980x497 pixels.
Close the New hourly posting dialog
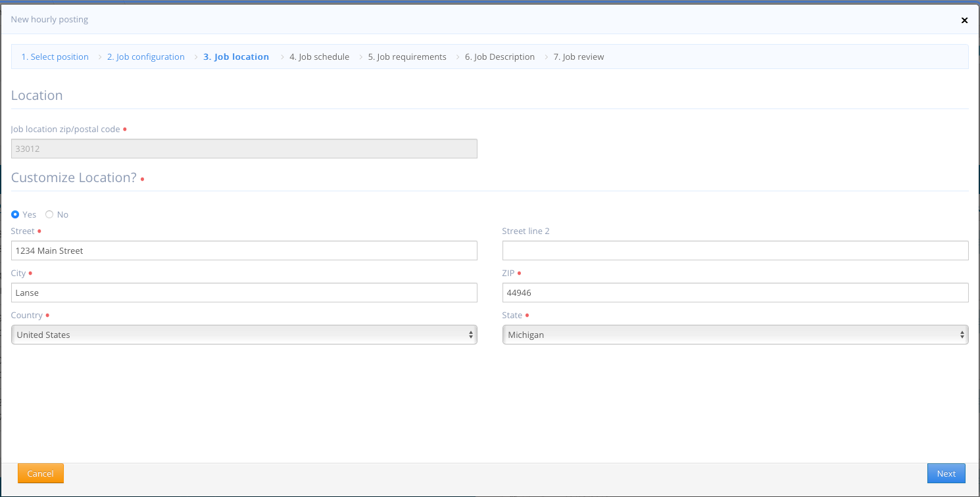(x=964, y=20)
